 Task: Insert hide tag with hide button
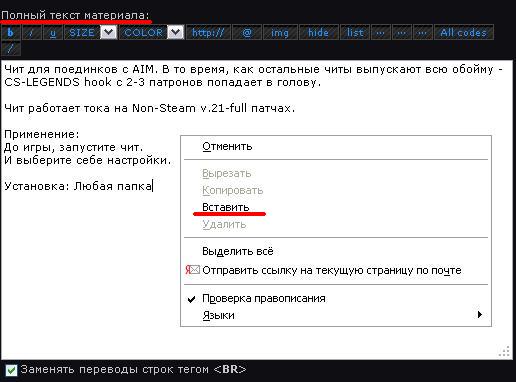pyautogui.click(x=319, y=32)
